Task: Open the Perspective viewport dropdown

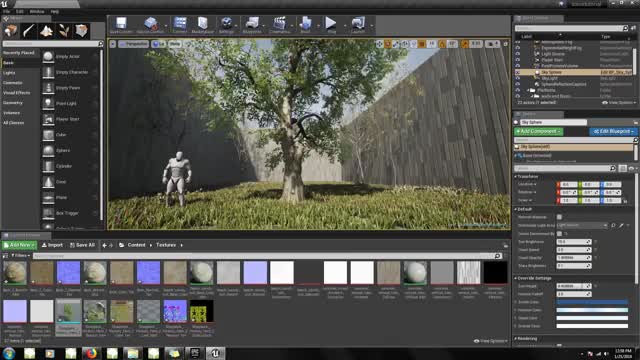Action: pyautogui.click(x=133, y=44)
